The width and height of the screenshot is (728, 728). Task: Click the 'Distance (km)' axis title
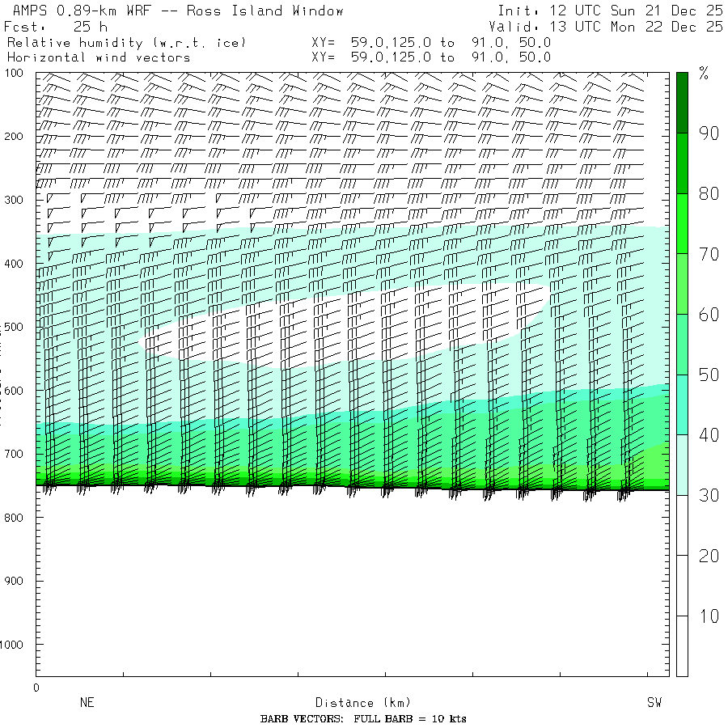[x=363, y=703]
